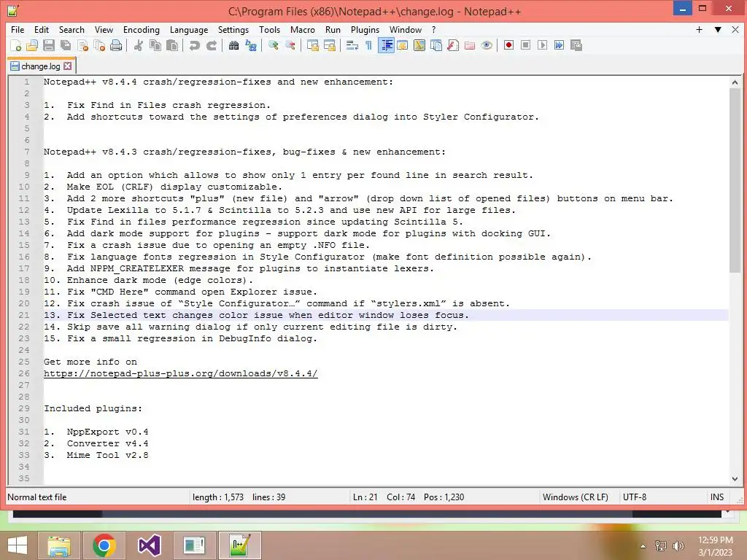Open the notepad-plus-plus.org downloads link

point(181,374)
